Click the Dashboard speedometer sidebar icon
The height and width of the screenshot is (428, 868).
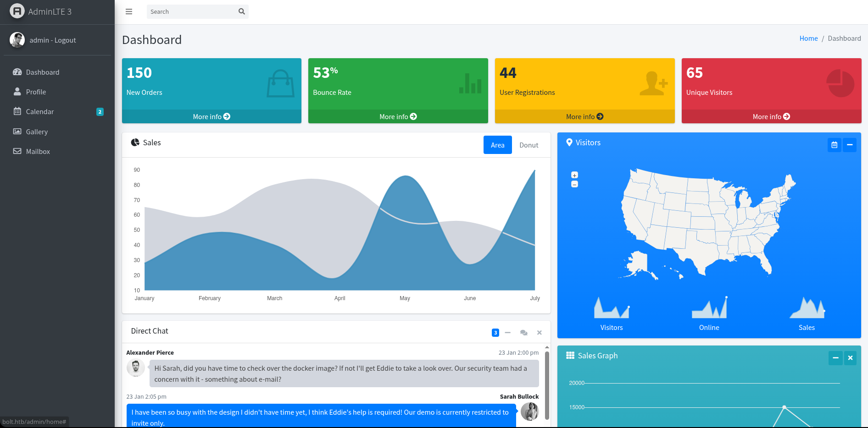[x=17, y=72]
